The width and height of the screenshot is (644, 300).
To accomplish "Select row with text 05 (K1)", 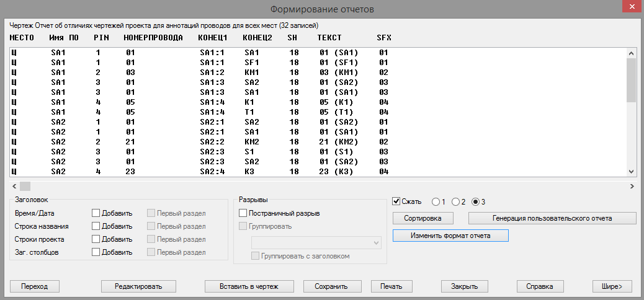I will pos(318,102).
